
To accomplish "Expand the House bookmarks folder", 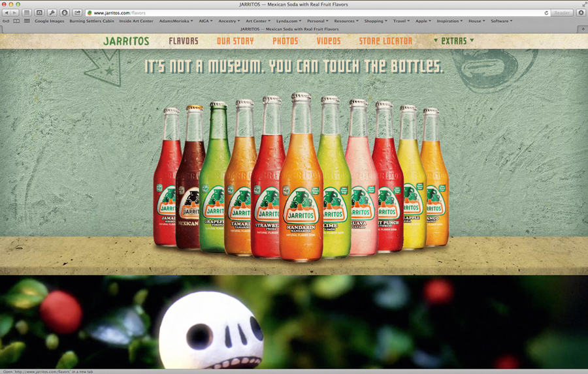I will tap(477, 21).
